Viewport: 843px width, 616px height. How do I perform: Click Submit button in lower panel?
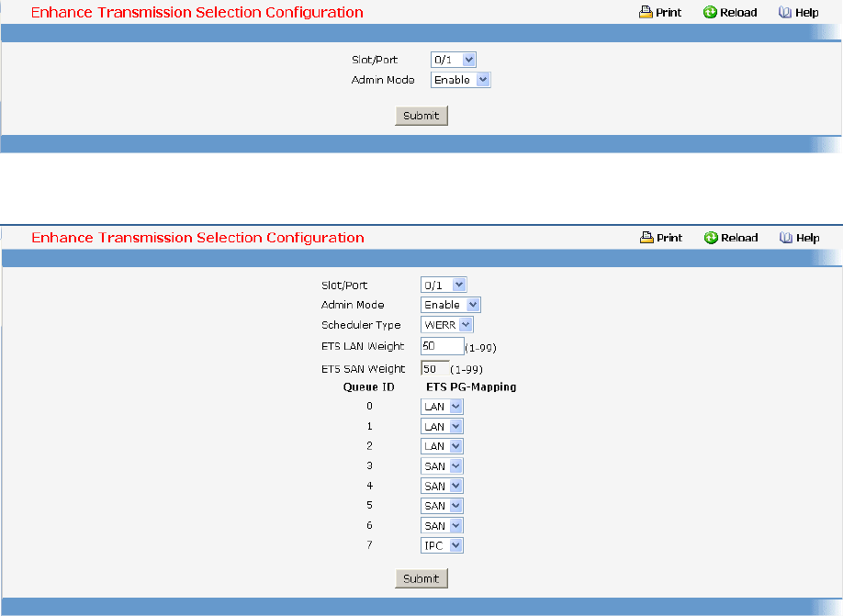click(x=421, y=578)
